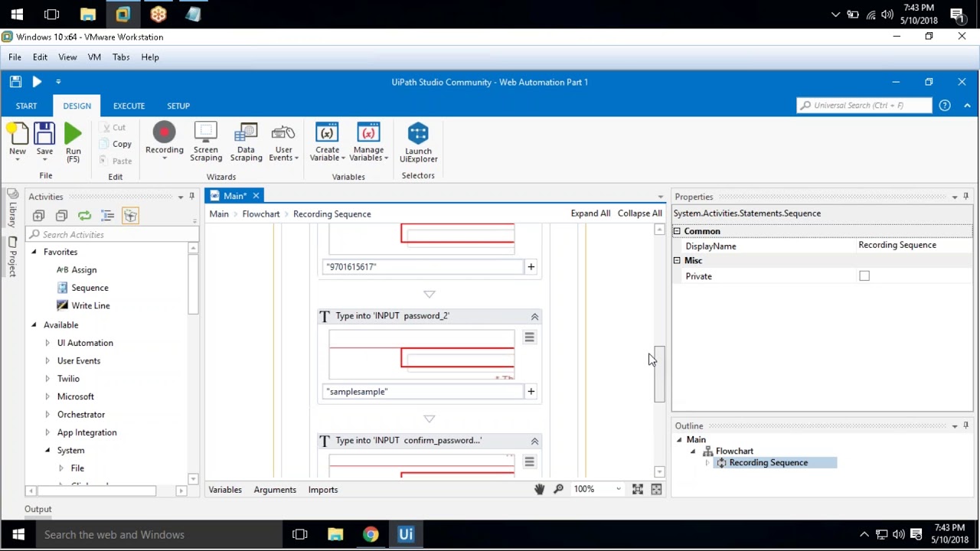The width and height of the screenshot is (980, 551).
Task: Click the designer vertical scrollbar thumb
Action: pyautogui.click(x=659, y=373)
